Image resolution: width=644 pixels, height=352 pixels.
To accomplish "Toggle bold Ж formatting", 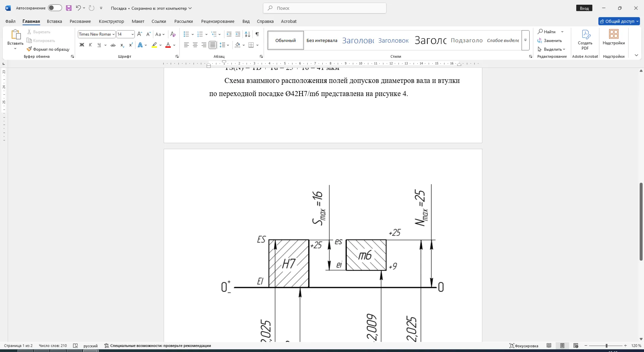I will 82,45.
